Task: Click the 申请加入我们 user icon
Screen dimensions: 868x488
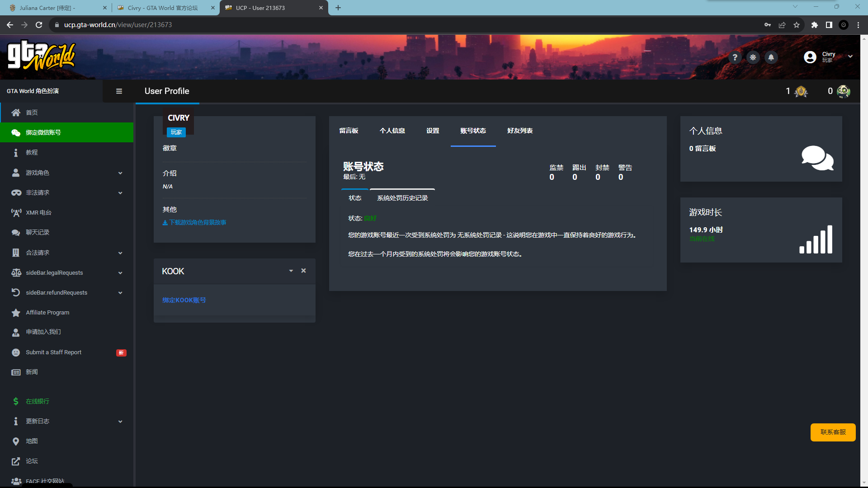Action: (x=16, y=333)
